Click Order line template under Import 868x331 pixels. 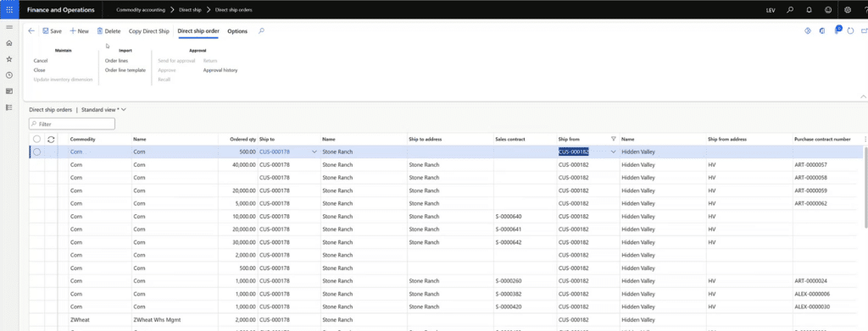(x=125, y=70)
